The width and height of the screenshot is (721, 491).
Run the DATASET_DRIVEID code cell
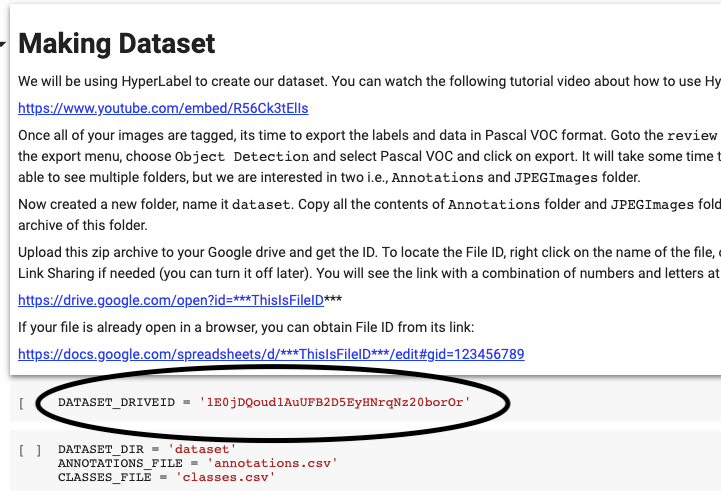(x=22, y=403)
